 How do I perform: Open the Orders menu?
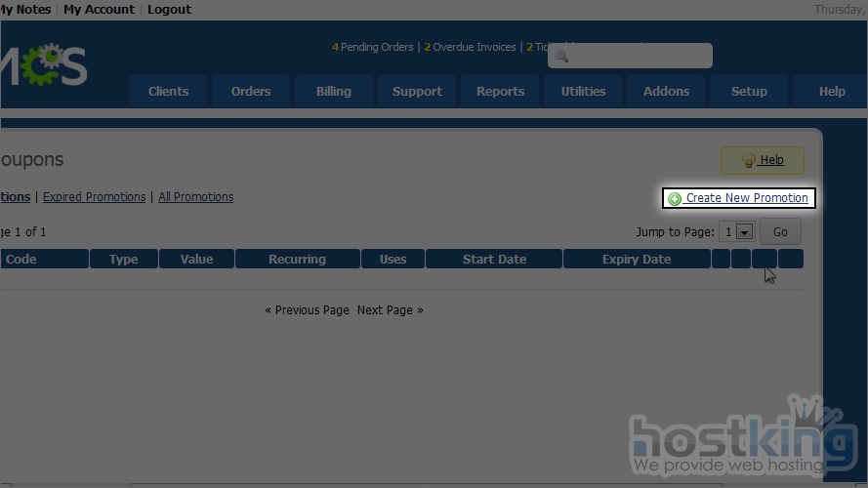[x=251, y=92]
